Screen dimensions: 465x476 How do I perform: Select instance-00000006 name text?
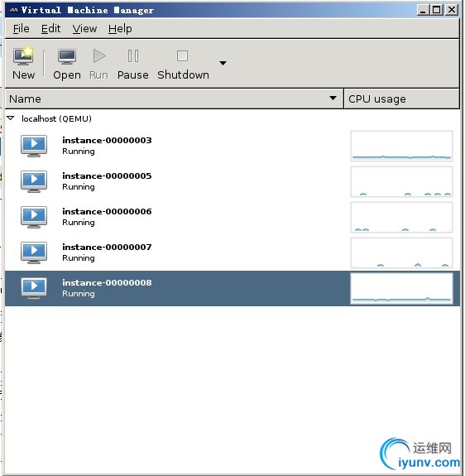[107, 211]
